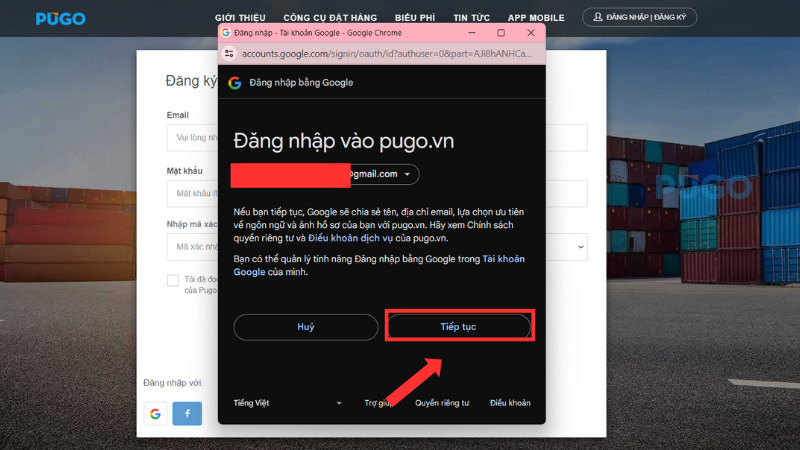Close the Google sign-in popup window
The width and height of the screenshot is (800, 450).
click(x=528, y=32)
